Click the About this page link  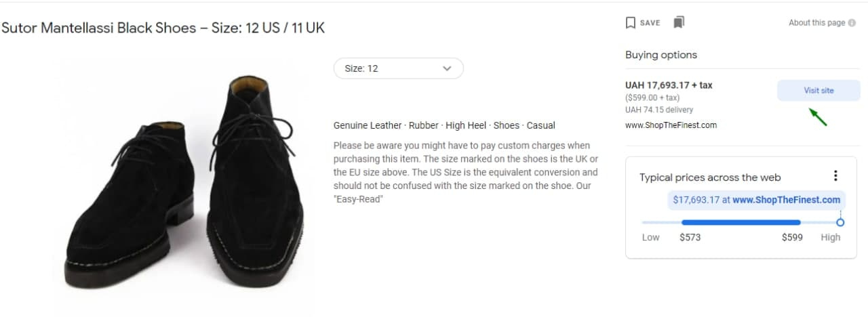click(816, 23)
